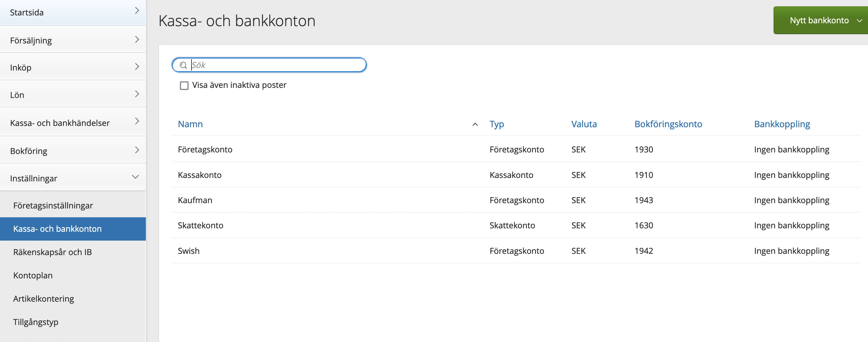Toggle sort arrow on Namn column
The image size is (868, 342).
pyautogui.click(x=475, y=124)
